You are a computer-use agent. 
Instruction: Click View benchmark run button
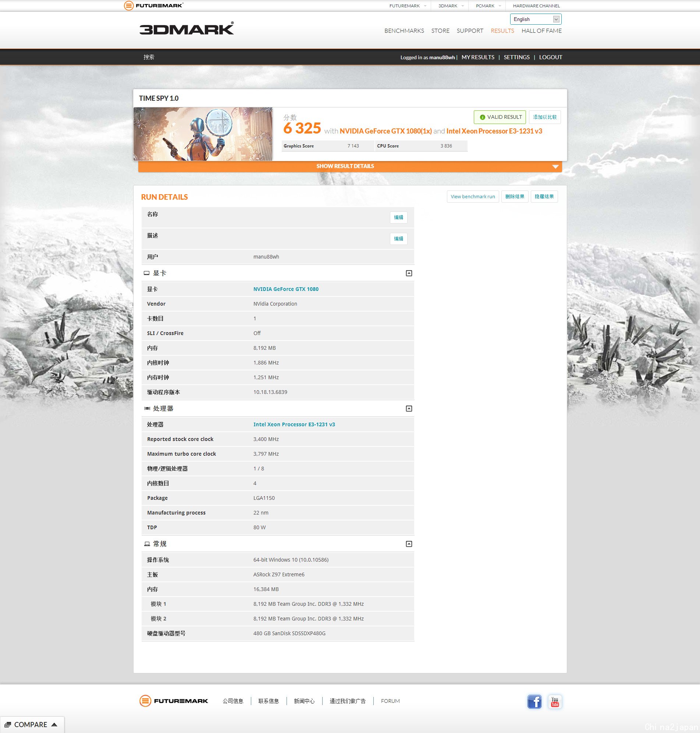[473, 197]
